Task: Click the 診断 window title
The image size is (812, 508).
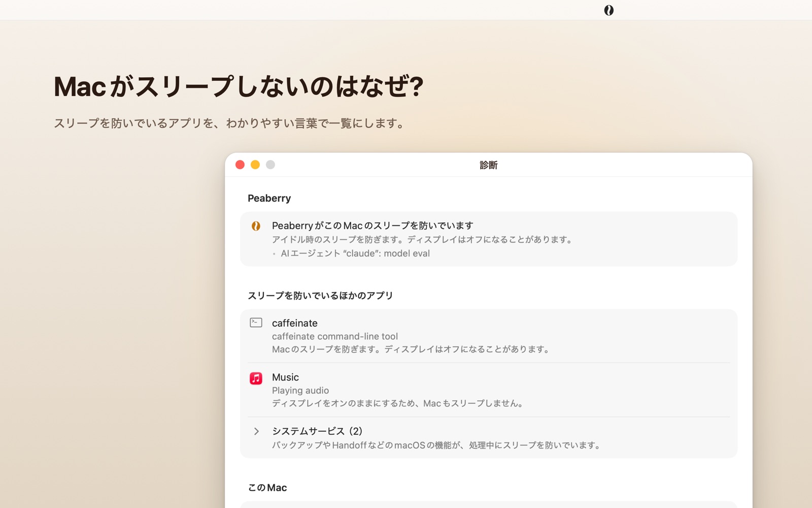Action: [488, 165]
